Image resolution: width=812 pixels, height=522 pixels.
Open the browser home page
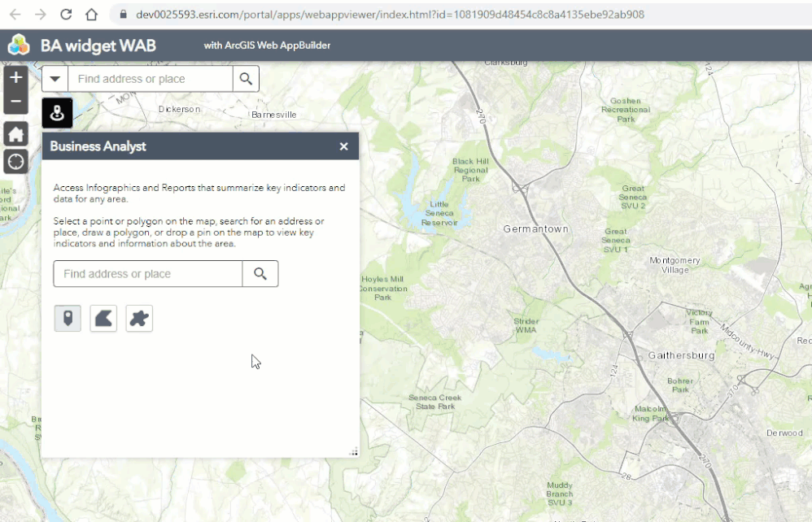(x=92, y=15)
